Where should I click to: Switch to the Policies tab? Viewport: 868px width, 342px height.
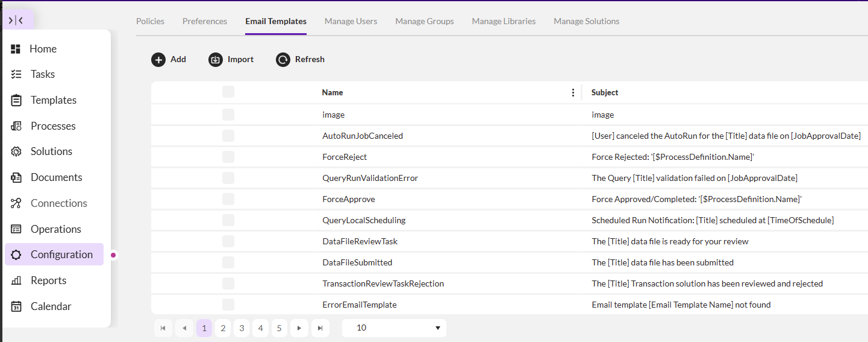point(150,21)
